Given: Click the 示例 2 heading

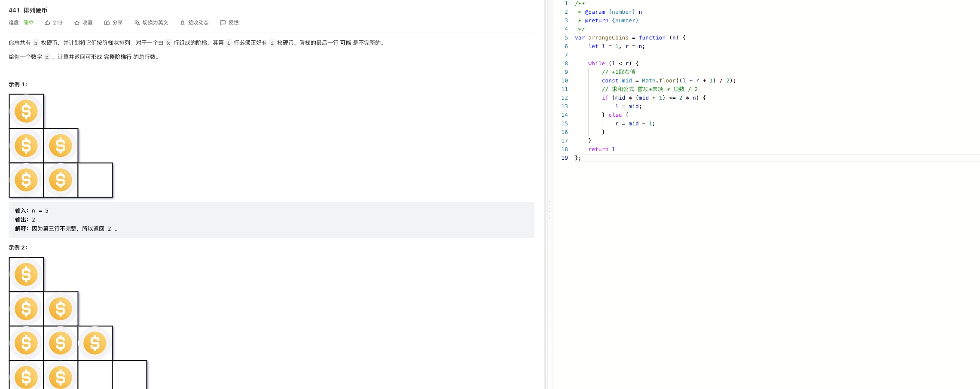Looking at the screenshot, I should click(x=18, y=248).
